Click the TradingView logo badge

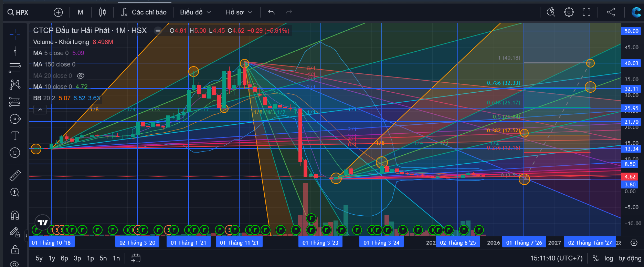pos(43,223)
